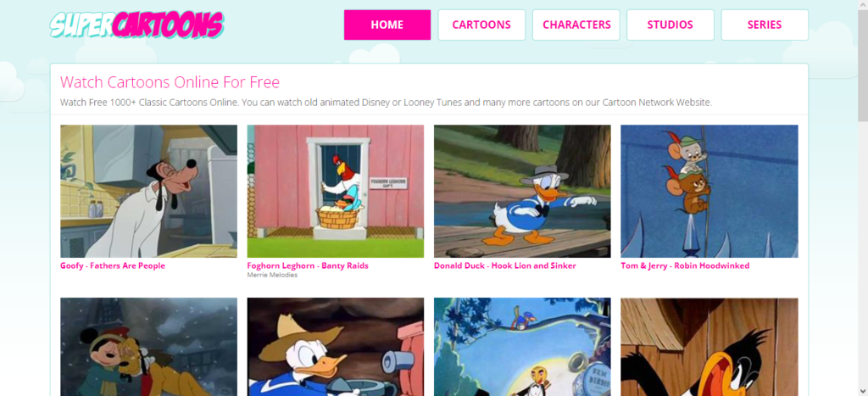Select the STUDIOS navigation button
Screen dimensions: 868x396
670,25
